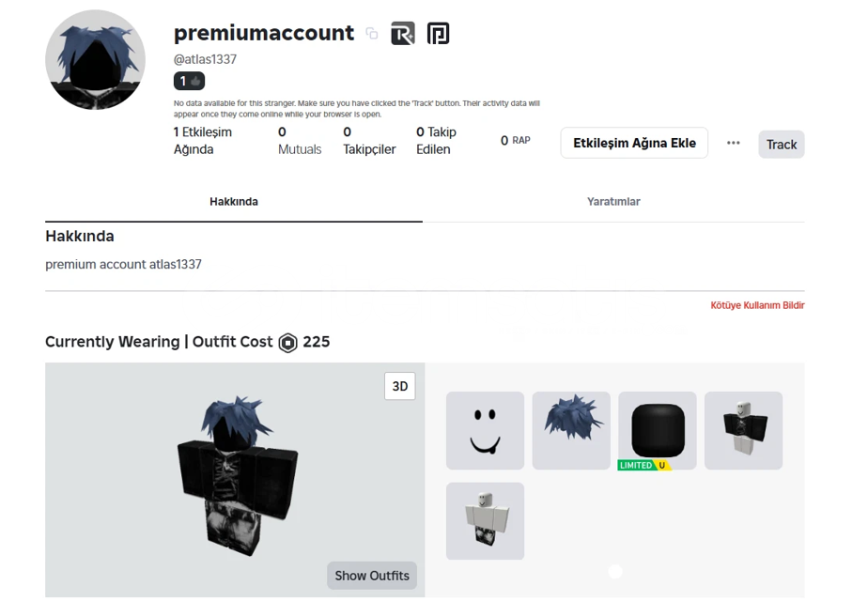Screen dimensions: 868x601
Task: Open the Limited U black head item
Action: click(x=657, y=430)
